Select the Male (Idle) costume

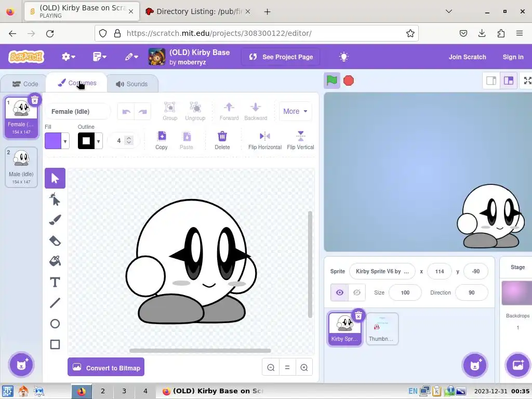(x=21, y=167)
